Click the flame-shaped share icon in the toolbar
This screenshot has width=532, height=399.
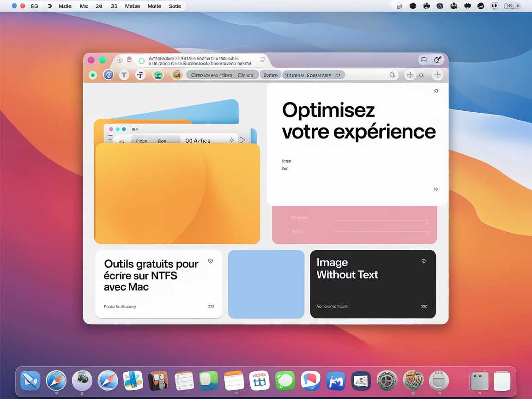coord(393,75)
